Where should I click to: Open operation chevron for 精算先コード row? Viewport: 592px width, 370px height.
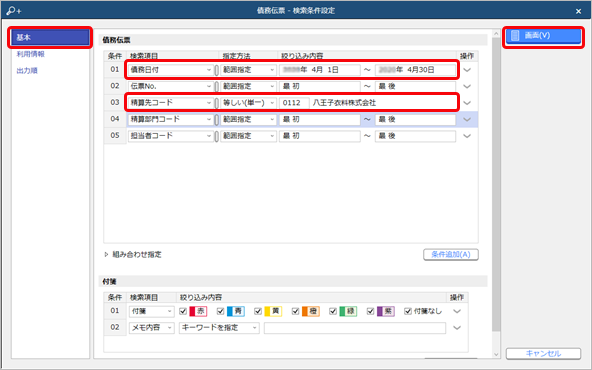tap(467, 103)
